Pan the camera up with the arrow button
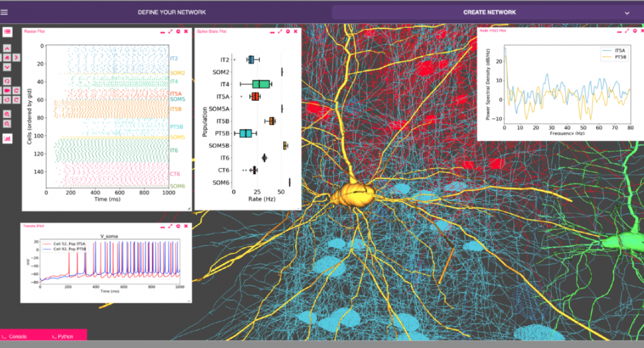The height and width of the screenshot is (348, 644). 7,49
